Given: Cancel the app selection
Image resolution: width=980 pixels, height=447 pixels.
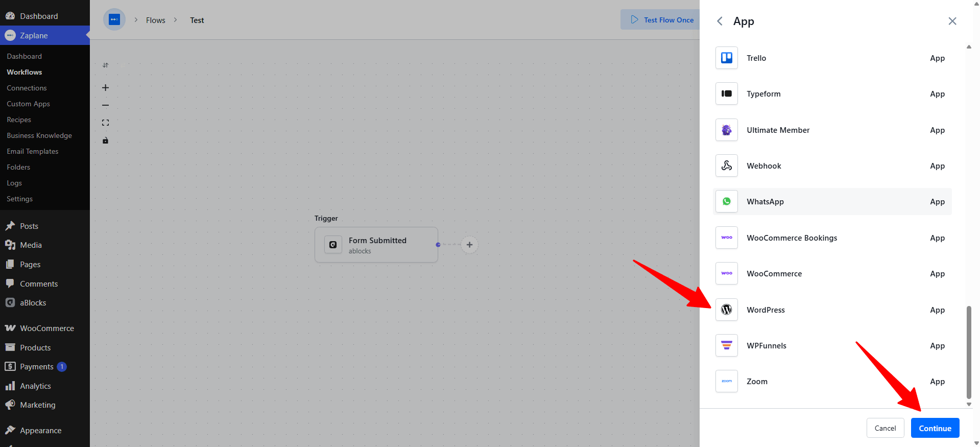Looking at the screenshot, I should [885, 428].
